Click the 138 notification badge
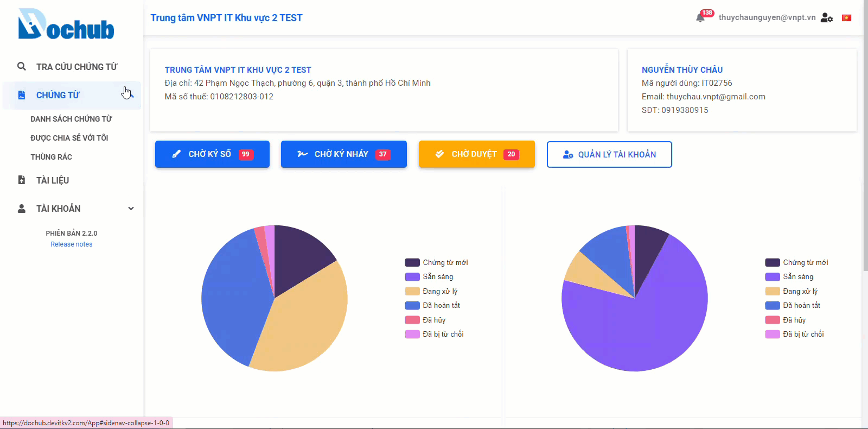 tap(707, 12)
